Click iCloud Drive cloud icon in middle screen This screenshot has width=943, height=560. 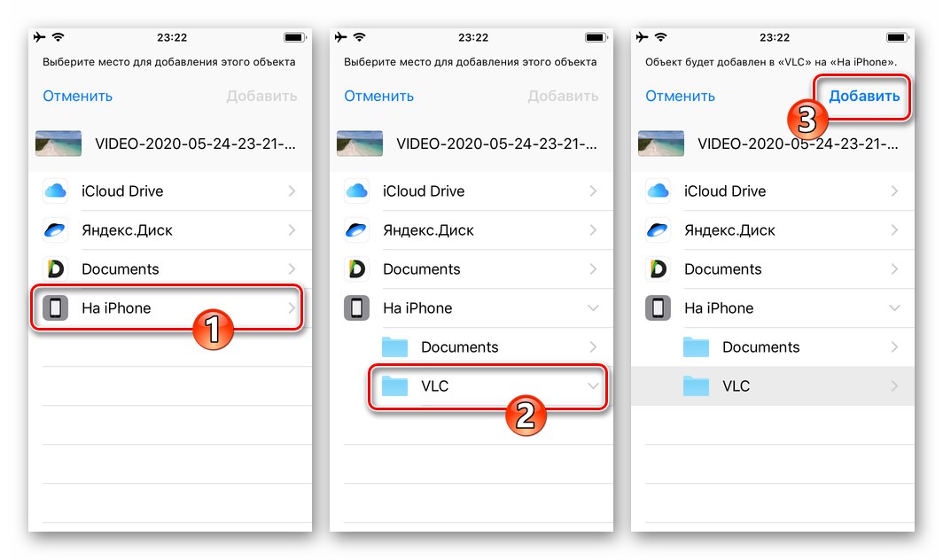click(356, 191)
